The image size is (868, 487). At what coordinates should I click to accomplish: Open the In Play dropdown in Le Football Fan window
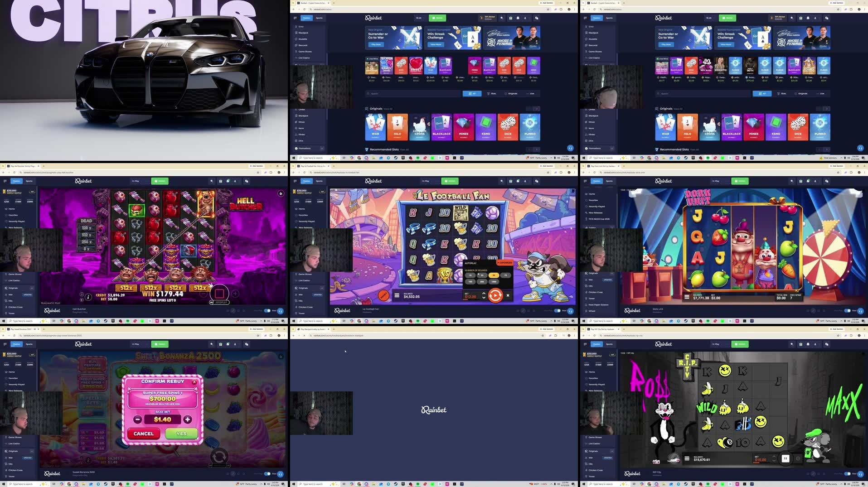[430, 181]
